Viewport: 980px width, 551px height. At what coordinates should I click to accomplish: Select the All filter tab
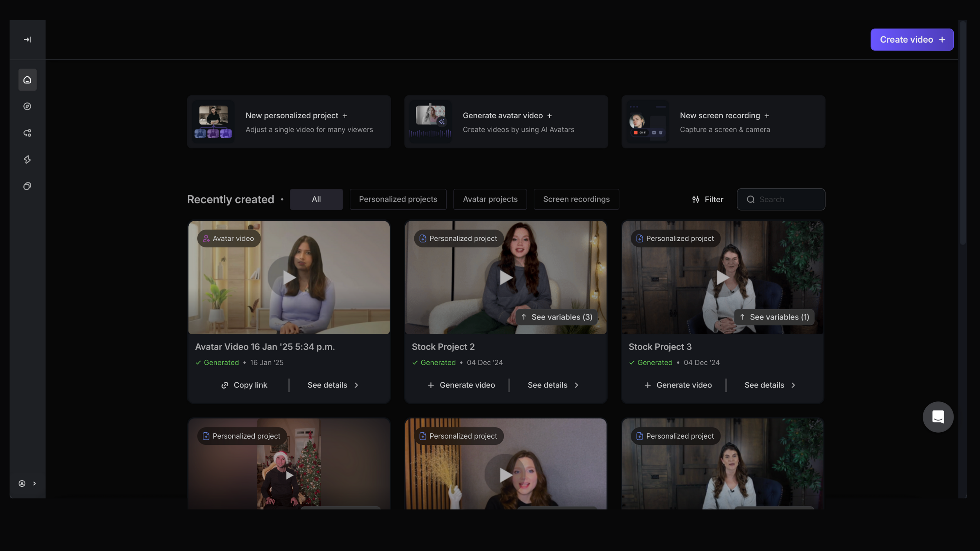point(316,199)
